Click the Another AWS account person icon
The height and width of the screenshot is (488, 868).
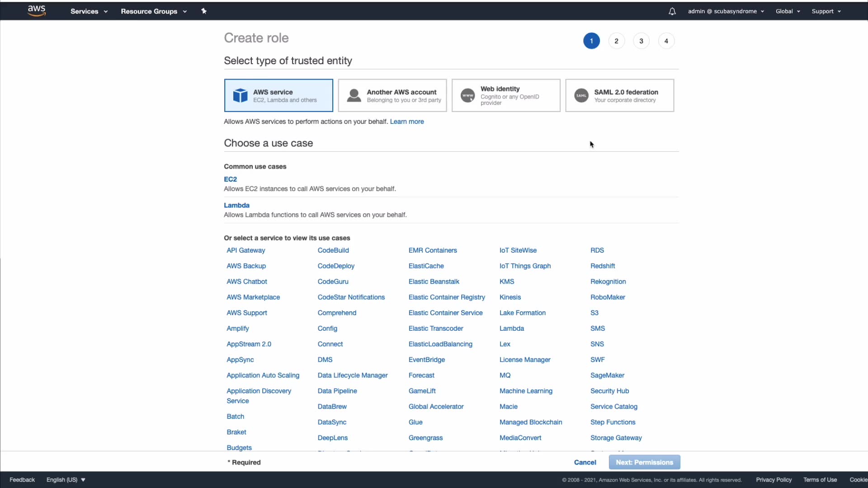[354, 95]
